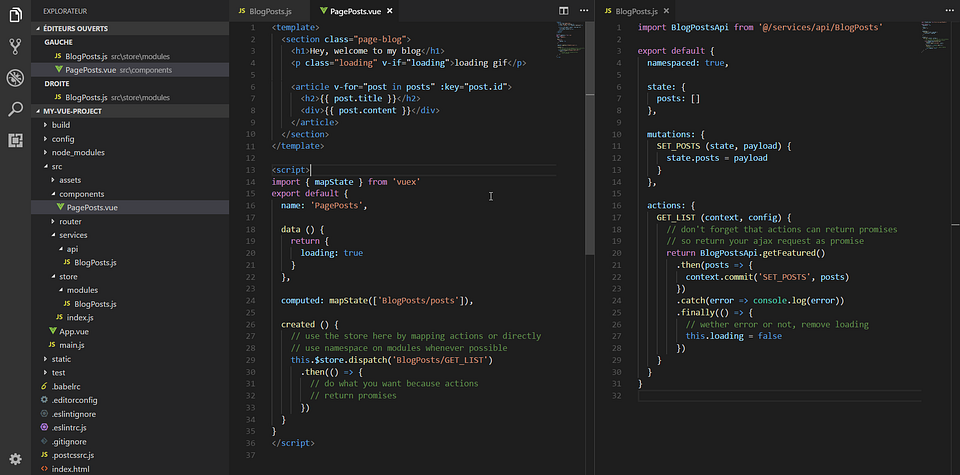Image resolution: width=960 pixels, height=475 pixels.
Task: Open App.vue from the file tree
Action: pos(73,331)
